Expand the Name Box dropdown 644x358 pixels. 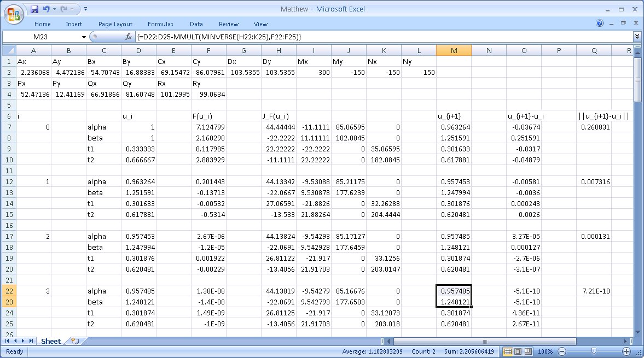[84, 37]
